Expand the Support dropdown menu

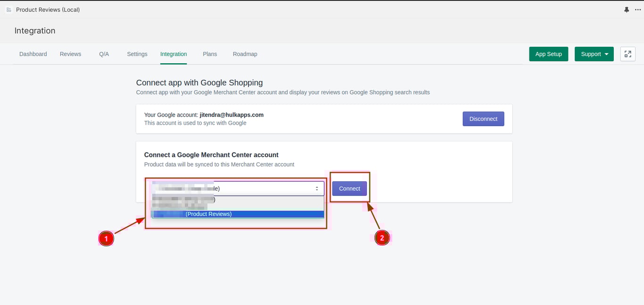coord(594,54)
